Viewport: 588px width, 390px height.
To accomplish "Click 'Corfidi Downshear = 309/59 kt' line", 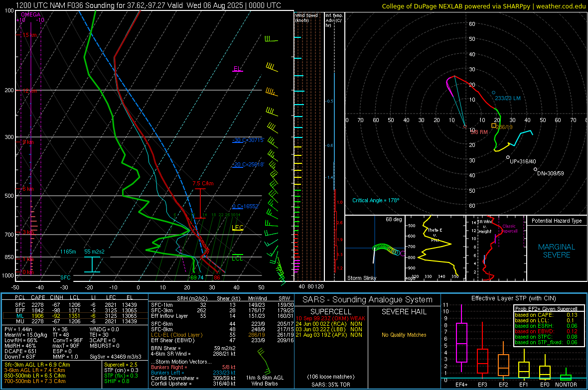I will pyautogui.click(x=193, y=378).
